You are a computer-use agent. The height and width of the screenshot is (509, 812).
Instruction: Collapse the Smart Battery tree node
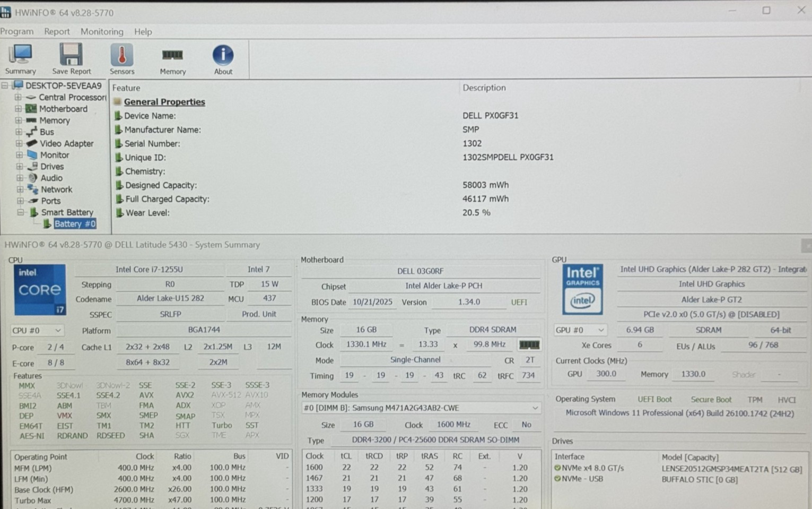[20, 212]
